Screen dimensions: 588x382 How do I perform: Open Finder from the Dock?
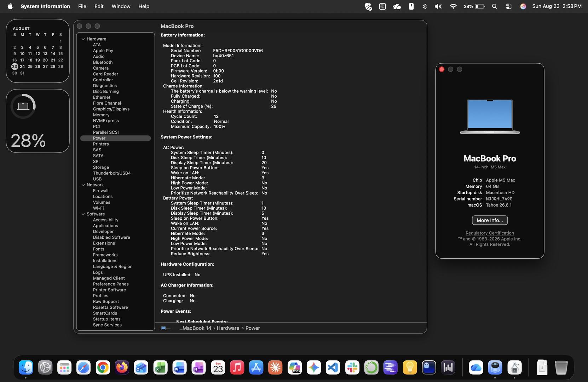pos(26,368)
